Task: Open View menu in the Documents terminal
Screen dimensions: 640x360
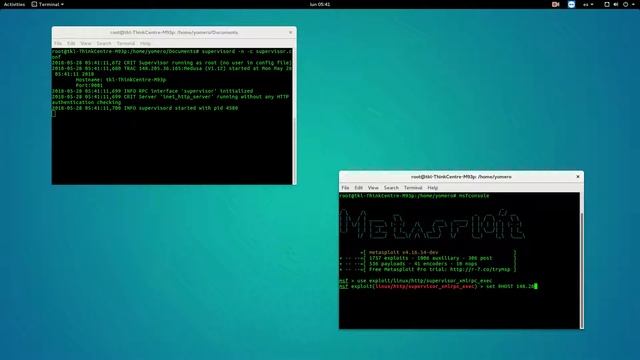Action: click(86, 43)
